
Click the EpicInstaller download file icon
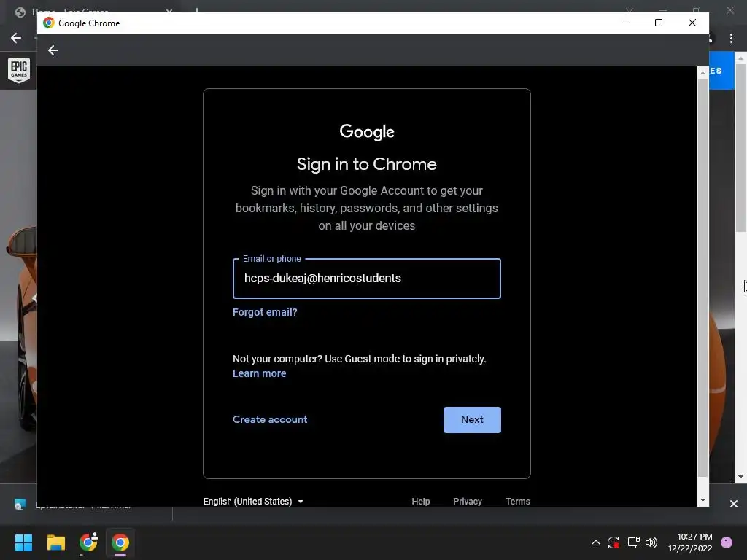[20, 505]
